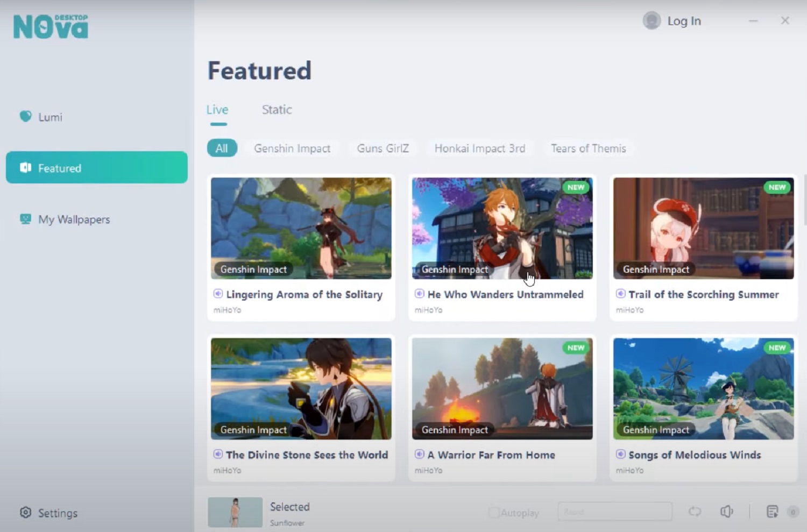Click the selected Sunflower wallpaper thumbnail
The width and height of the screenshot is (807, 532).
(235, 512)
